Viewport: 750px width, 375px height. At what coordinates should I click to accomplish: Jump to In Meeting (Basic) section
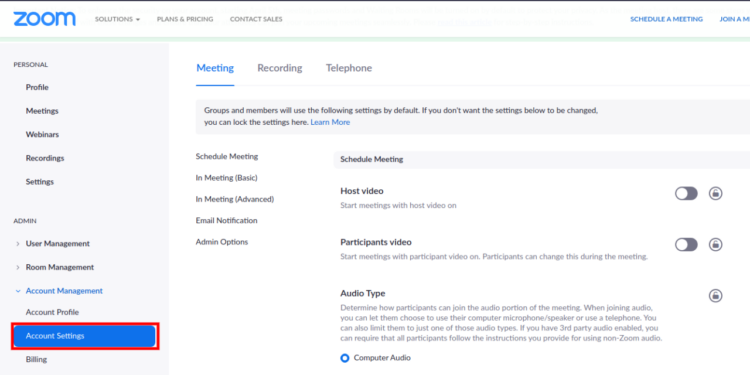(x=227, y=178)
